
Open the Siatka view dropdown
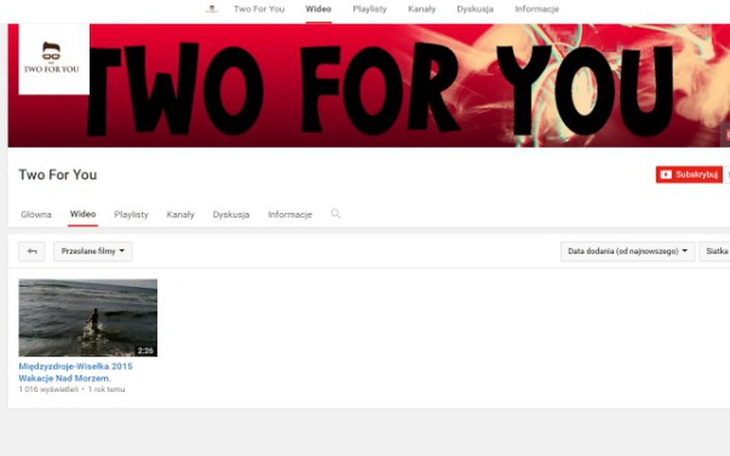(x=714, y=252)
